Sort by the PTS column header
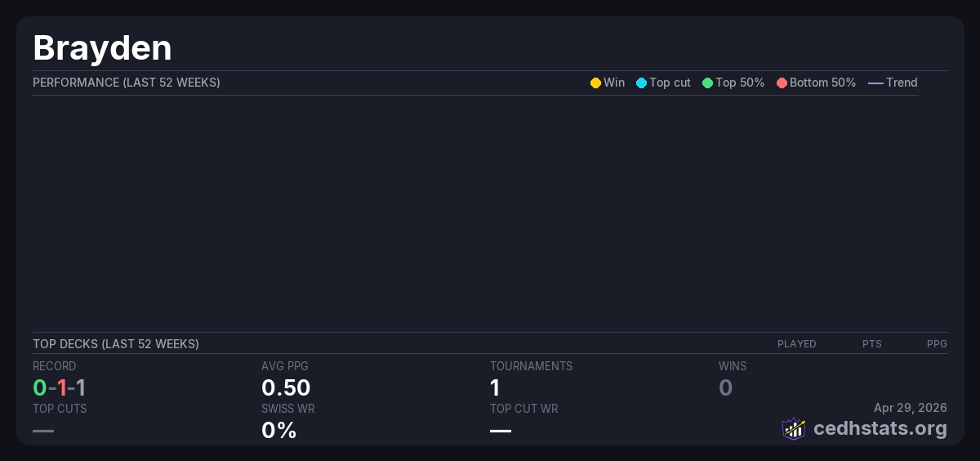 tap(871, 344)
